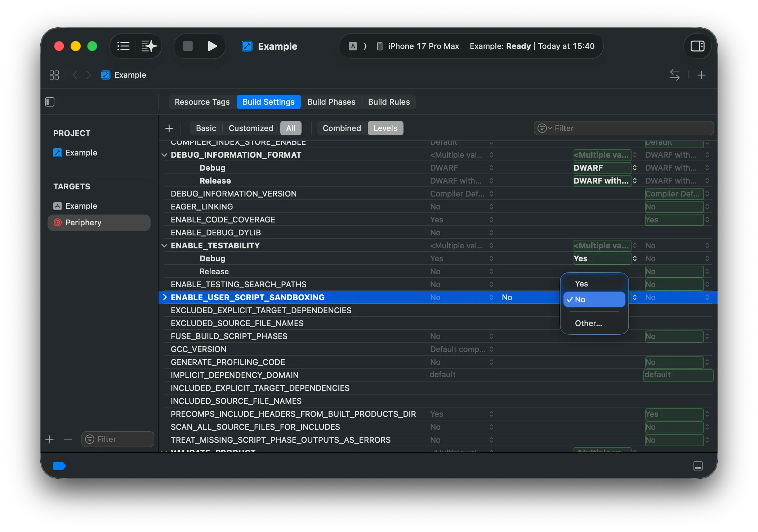
Task: Click the targets Filter field
Action: tap(117, 439)
